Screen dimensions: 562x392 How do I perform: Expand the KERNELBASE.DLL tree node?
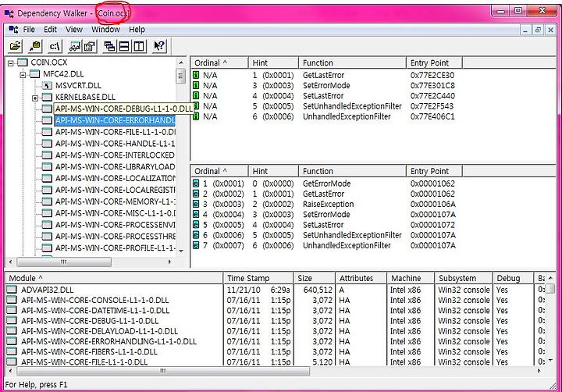pyautogui.click(x=35, y=98)
